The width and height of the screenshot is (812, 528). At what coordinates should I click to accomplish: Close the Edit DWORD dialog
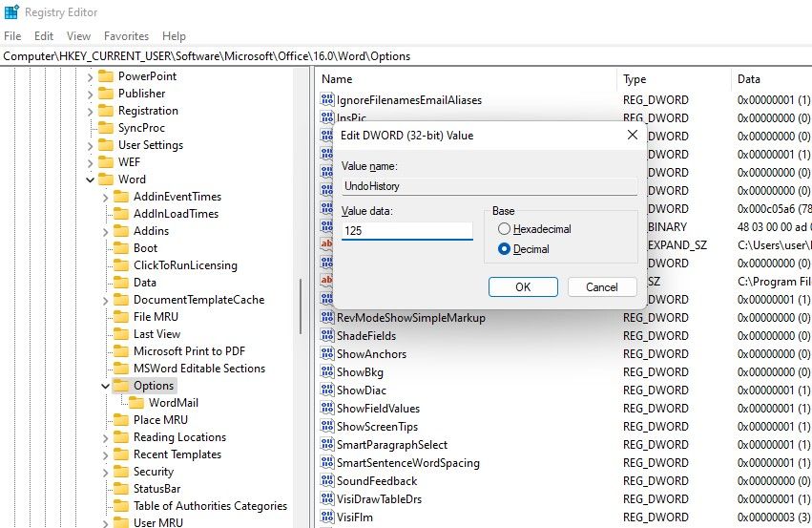633,135
